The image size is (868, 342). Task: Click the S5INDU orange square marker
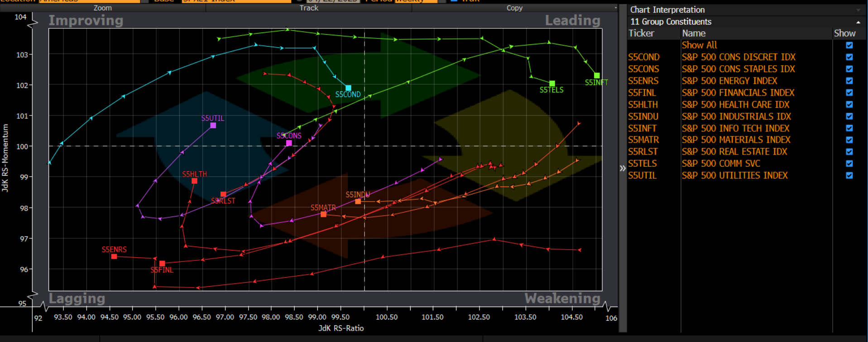click(x=358, y=202)
